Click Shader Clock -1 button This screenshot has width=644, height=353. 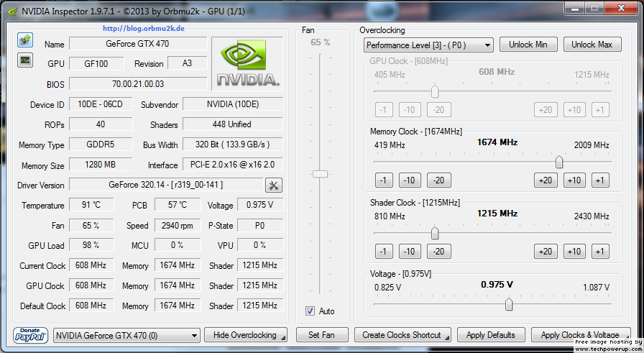[384, 252]
